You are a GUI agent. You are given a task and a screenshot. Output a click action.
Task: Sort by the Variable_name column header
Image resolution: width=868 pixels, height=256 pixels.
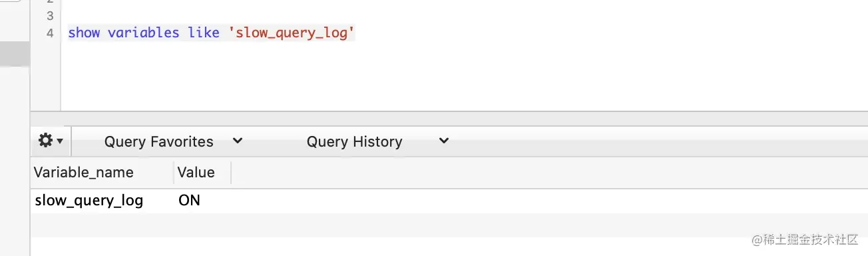click(102, 173)
